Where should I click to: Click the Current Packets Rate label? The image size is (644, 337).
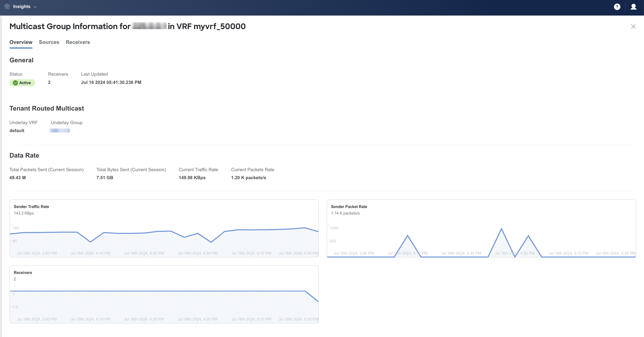252,170
